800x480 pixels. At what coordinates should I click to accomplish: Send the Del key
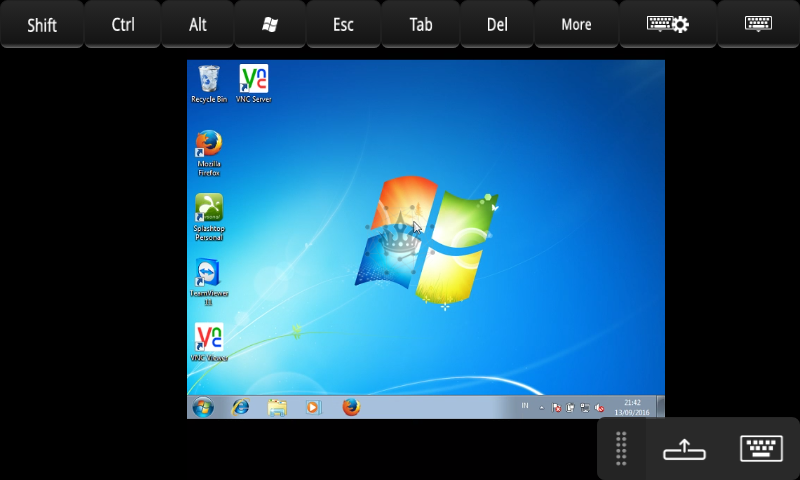coord(497,24)
